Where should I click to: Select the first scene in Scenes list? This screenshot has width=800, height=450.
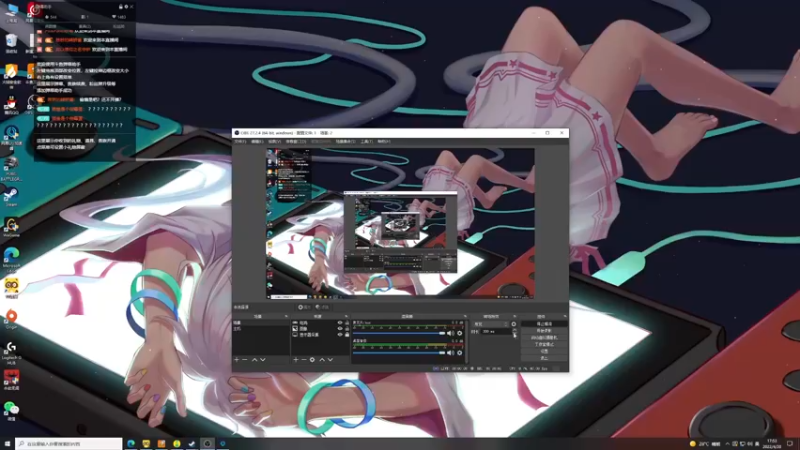[261, 322]
